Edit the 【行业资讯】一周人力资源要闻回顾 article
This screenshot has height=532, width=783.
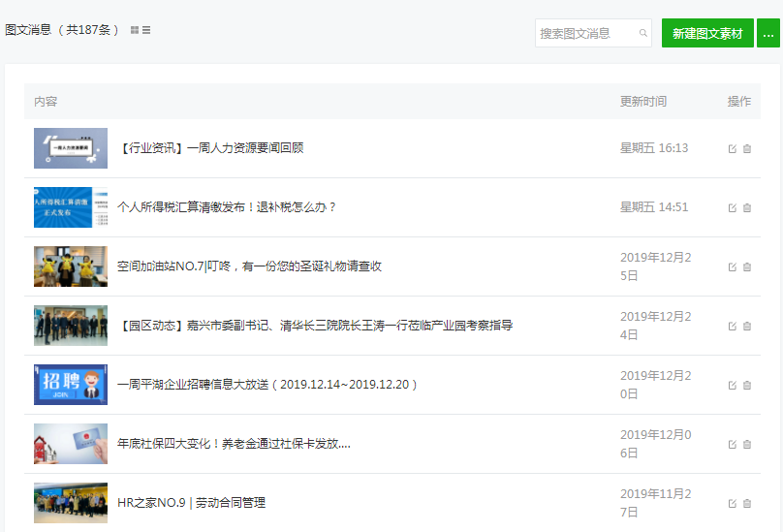tap(733, 148)
